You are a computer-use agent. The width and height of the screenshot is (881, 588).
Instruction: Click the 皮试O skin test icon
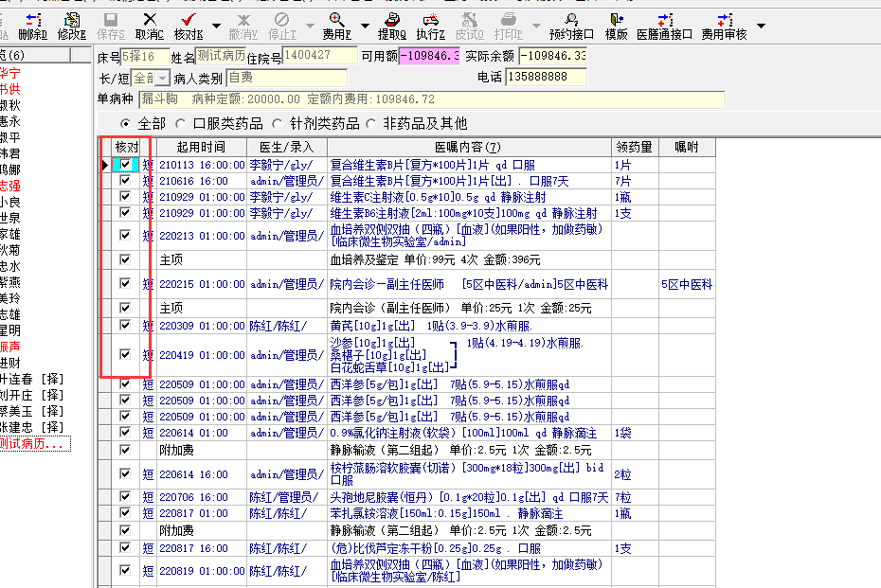469,27
